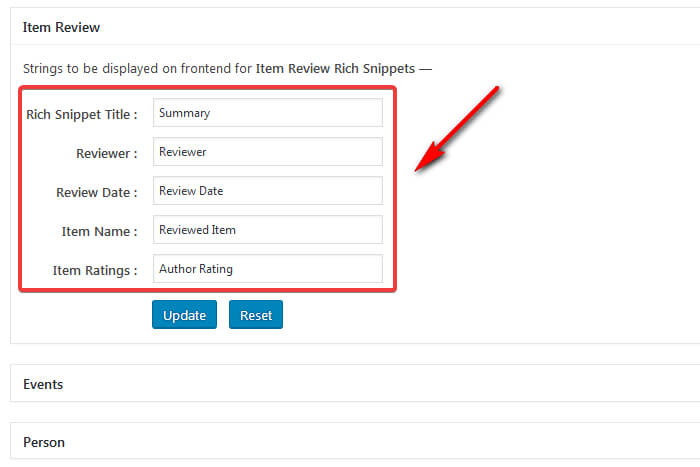The width and height of the screenshot is (700, 467).
Task: Click the "Review Date :" label text
Action: 97,193
